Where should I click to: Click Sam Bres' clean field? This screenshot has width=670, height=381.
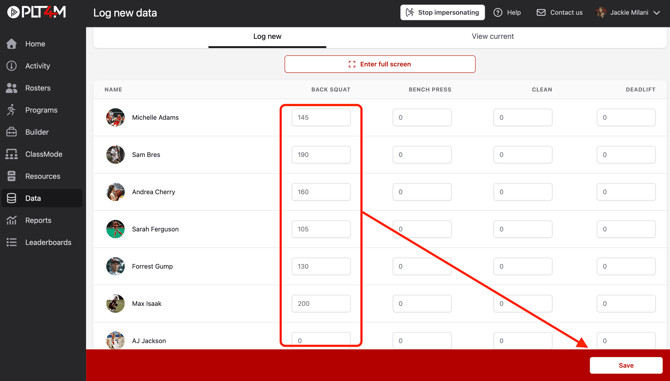pos(523,155)
